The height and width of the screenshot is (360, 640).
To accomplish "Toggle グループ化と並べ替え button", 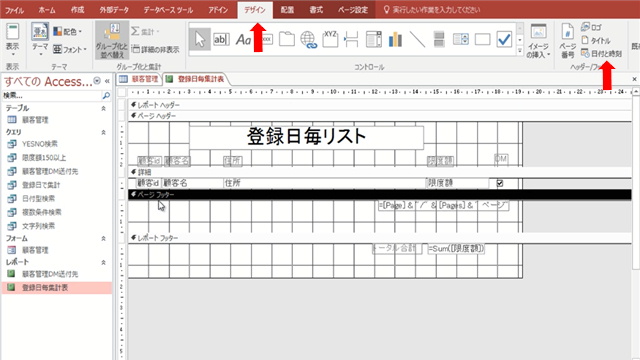I will (x=112, y=40).
